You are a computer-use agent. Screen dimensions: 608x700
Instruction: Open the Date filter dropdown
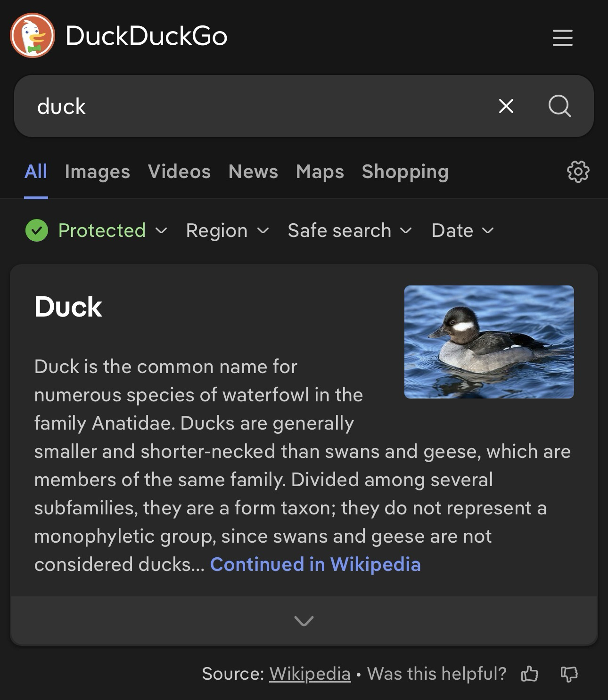(x=462, y=231)
